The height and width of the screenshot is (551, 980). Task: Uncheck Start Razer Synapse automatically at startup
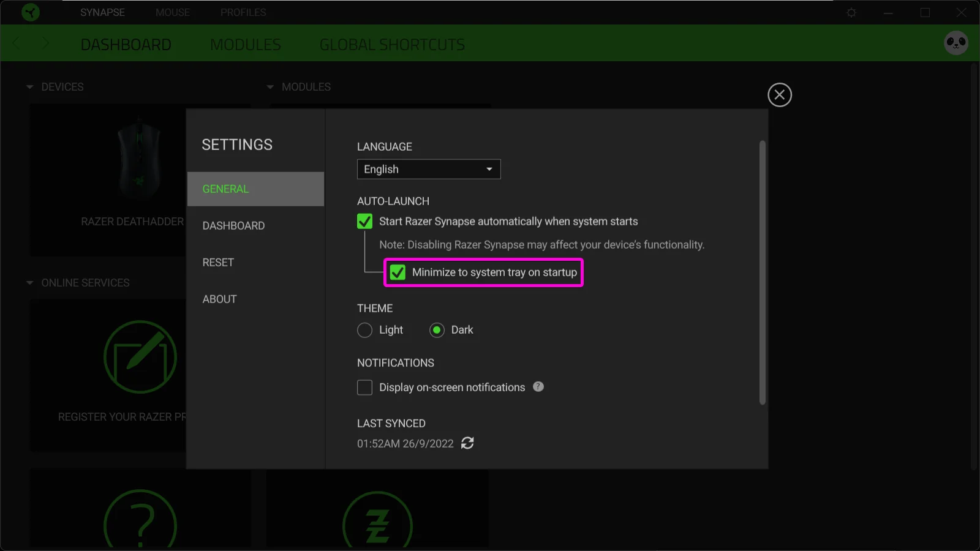pos(364,221)
